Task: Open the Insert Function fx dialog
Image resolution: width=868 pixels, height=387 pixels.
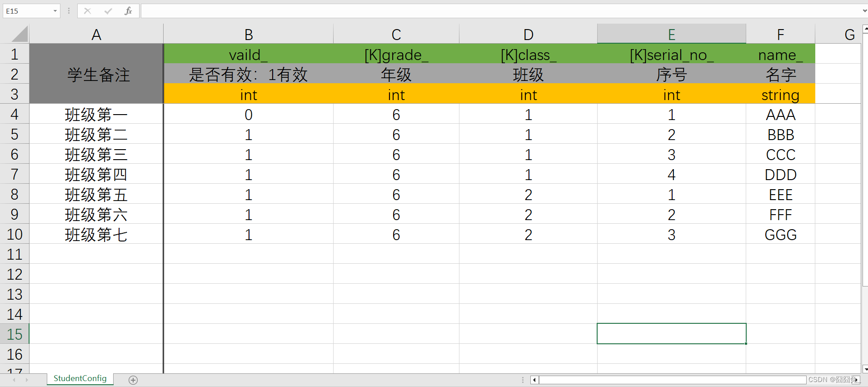Action: pyautogui.click(x=128, y=11)
